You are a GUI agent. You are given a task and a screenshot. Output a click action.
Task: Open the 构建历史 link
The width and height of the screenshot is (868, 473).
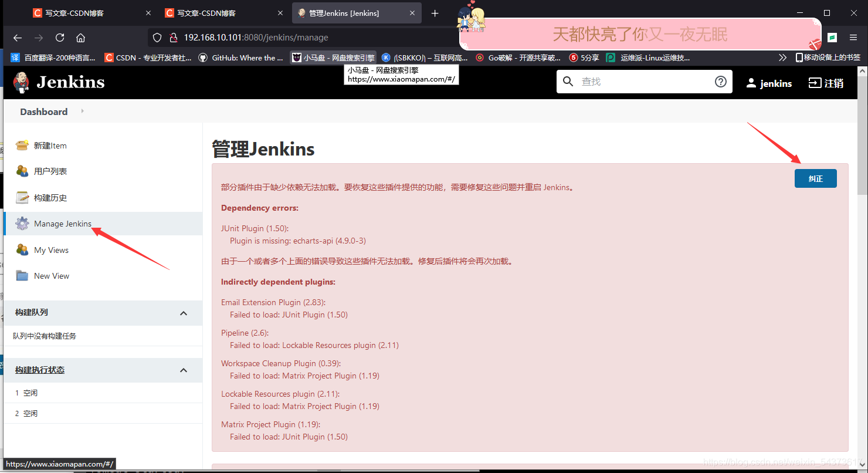click(50, 198)
